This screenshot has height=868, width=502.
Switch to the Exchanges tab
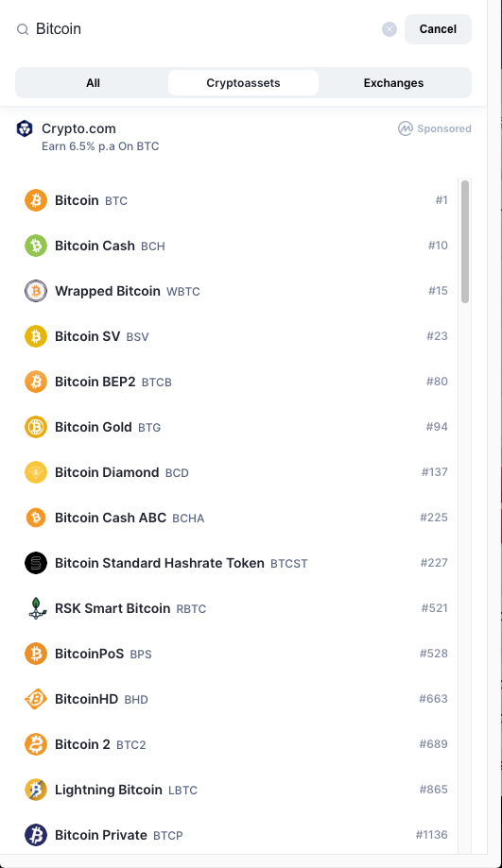tap(393, 83)
